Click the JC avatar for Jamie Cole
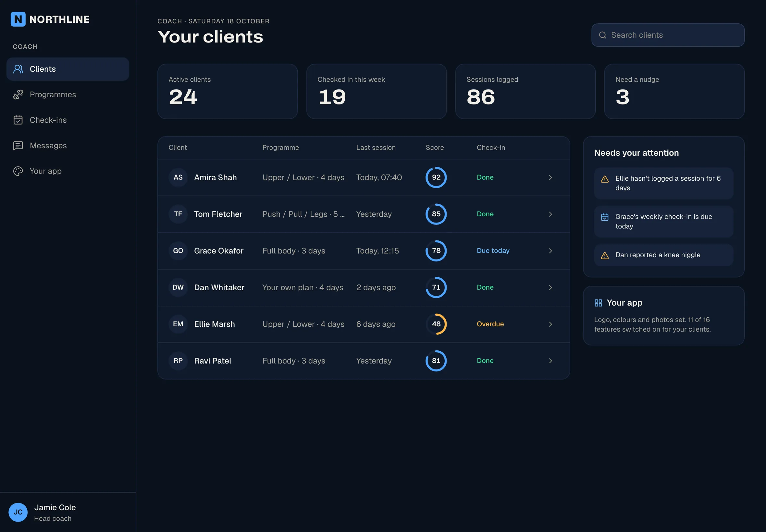Viewport: 766px width, 532px height. (18, 512)
